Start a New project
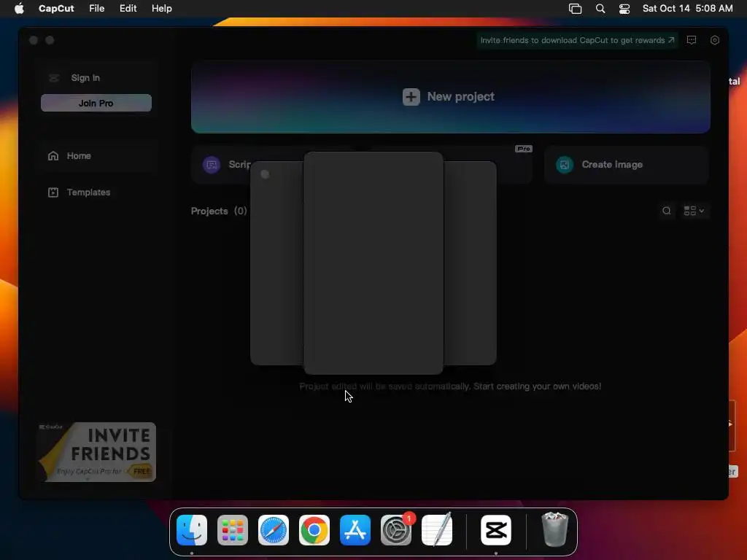Image resolution: width=747 pixels, height=560 pixels. pos(451,97)
